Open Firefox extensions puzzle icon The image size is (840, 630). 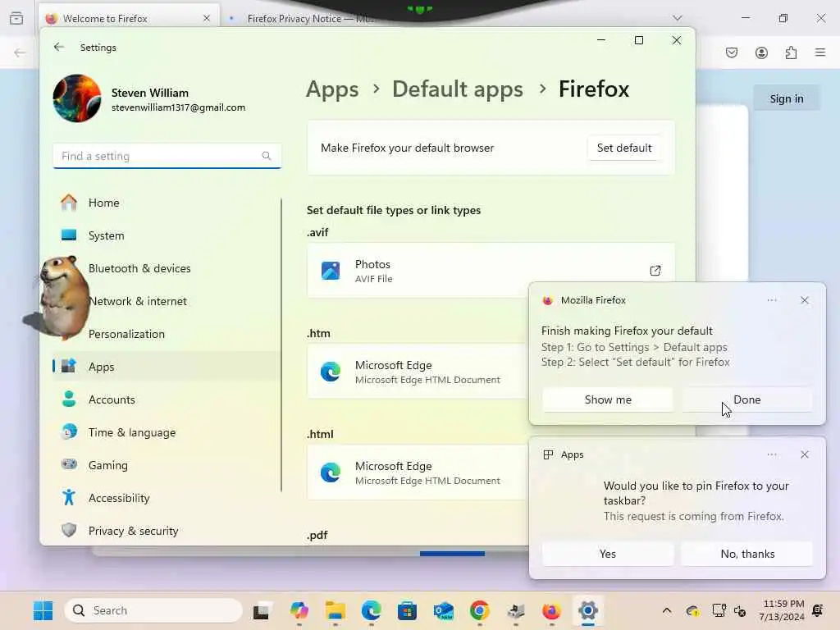791,52
